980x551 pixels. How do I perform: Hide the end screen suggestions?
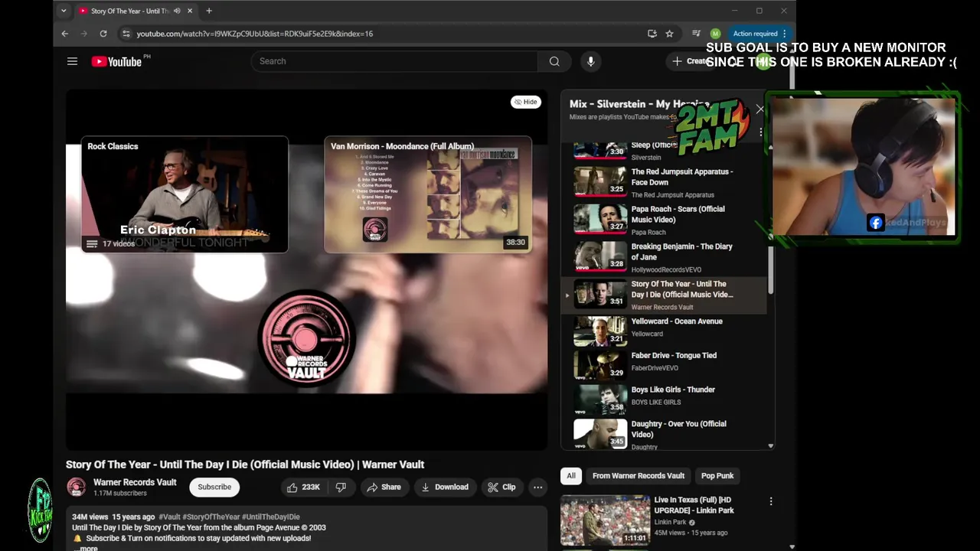click(526, 102)
